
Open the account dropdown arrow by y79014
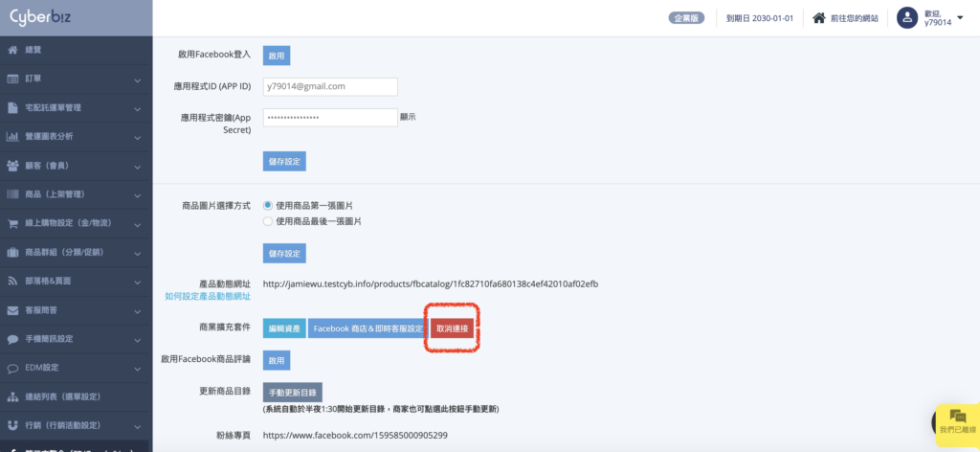pos(960,17)
